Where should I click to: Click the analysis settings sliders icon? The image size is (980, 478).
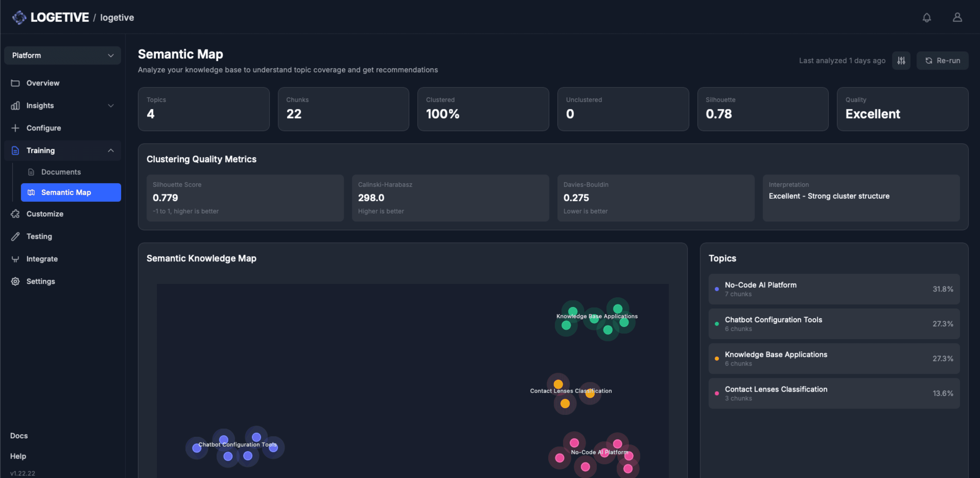pyautogui.click(x=901, y=60)
